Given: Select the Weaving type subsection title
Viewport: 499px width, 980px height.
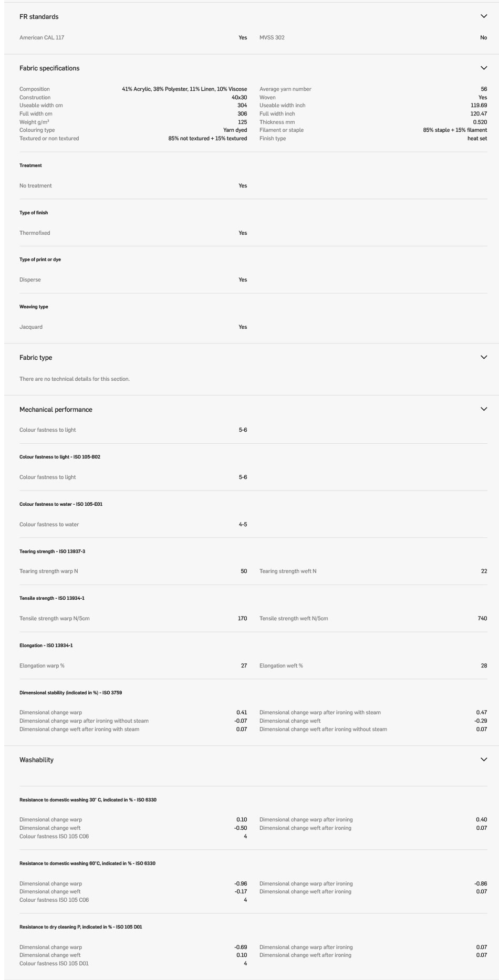Looking at the screenshot, I should [x=34, y=307].
